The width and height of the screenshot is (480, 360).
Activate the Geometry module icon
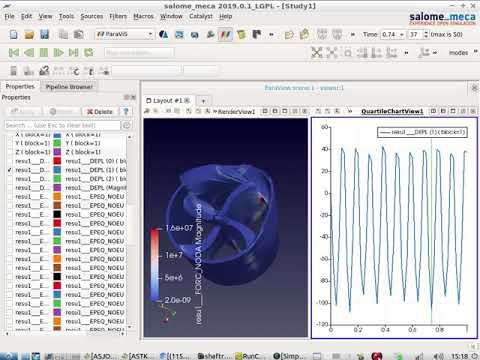click(x=164, y=34)
